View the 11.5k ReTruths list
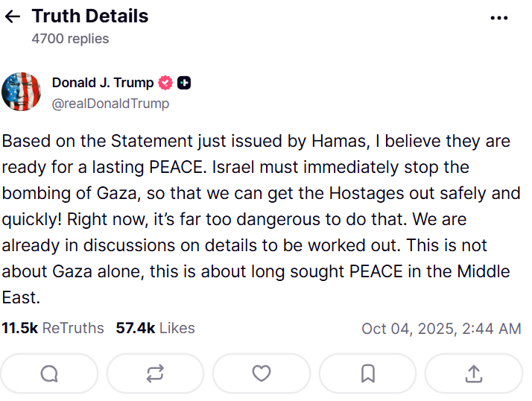The width and height of the screenshot is (532, 401). (x=53, y=328)
